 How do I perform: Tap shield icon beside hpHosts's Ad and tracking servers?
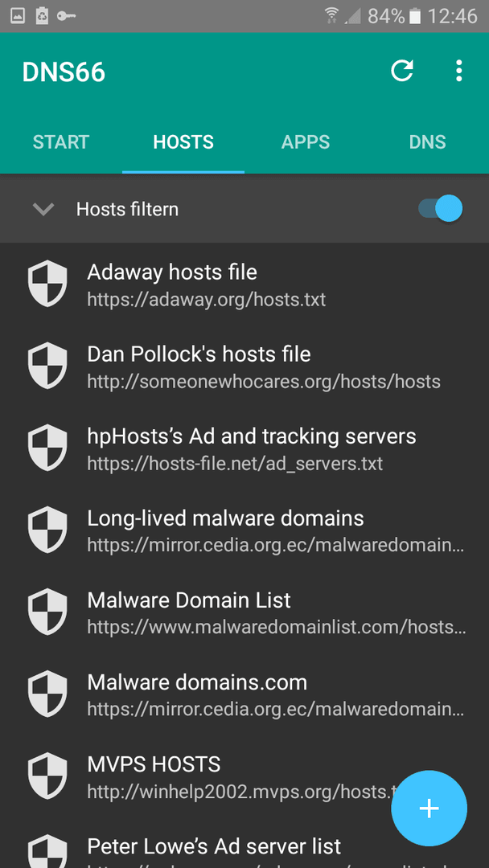click(47, 448)
